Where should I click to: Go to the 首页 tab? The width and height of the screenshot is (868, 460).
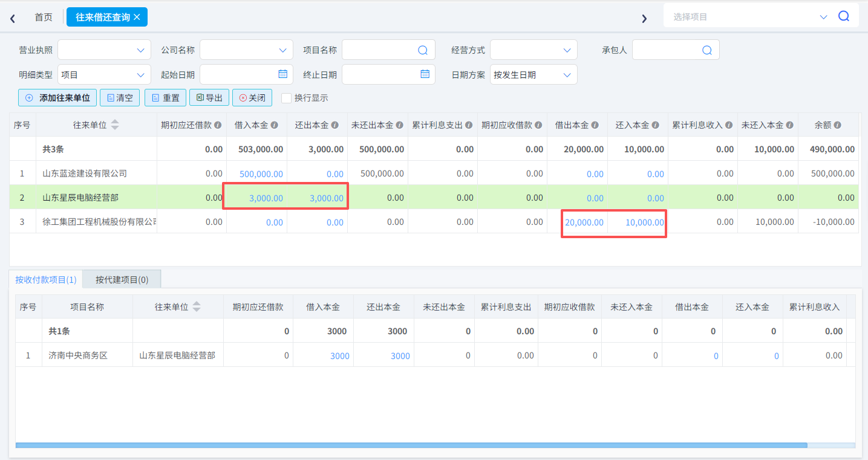click(x=44, y=17)
